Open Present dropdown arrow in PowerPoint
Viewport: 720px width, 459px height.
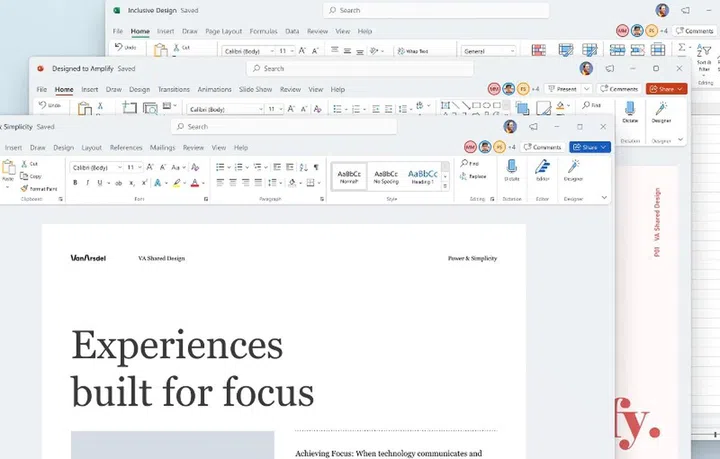(x=586, y=89)
